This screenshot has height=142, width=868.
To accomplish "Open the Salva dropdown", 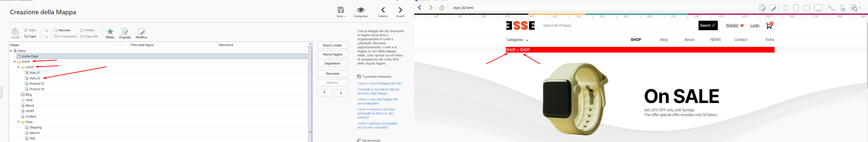I will [341, 12].
